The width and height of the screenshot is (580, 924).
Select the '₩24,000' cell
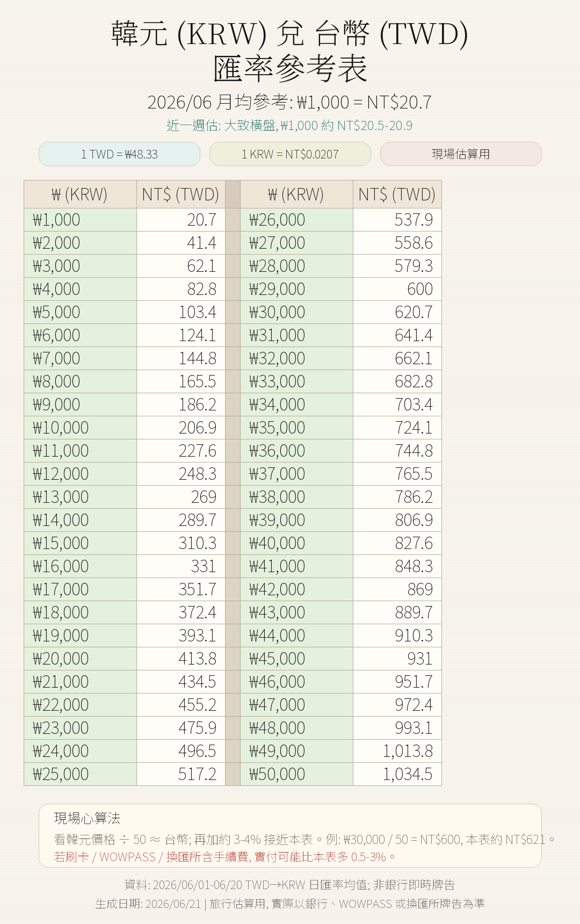(81, 751)
